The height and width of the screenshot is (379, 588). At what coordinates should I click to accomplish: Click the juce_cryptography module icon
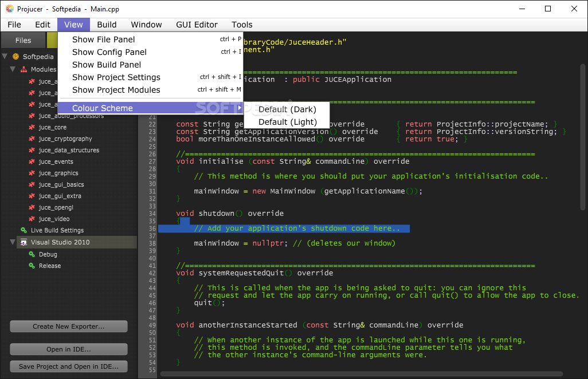(32, 139)
